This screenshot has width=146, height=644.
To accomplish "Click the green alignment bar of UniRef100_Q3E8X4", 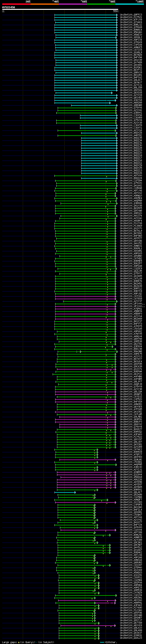I will (x=84, y=347).
